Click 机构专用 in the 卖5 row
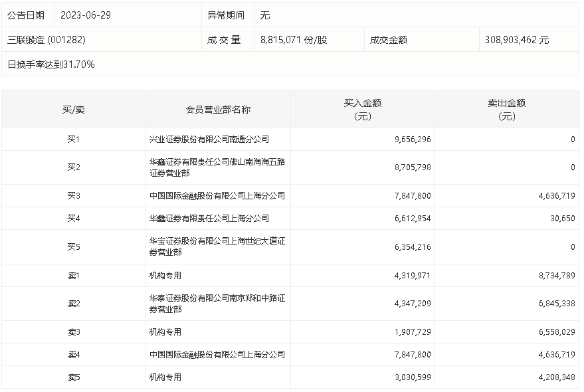 click(165, 377)
